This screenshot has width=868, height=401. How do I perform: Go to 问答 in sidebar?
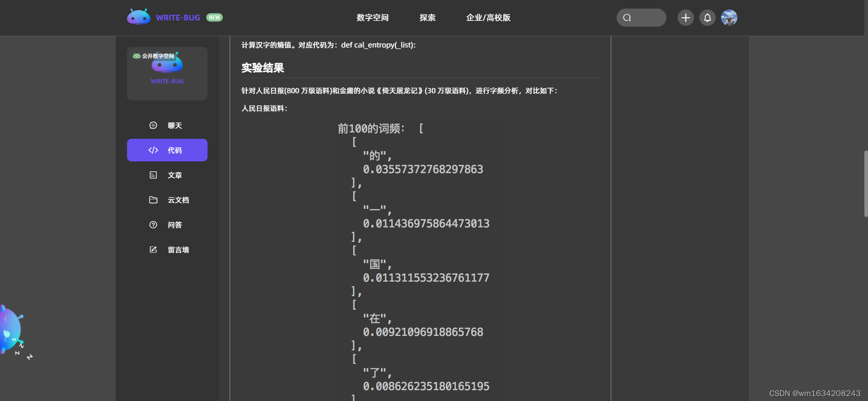(x=167, y=225)
